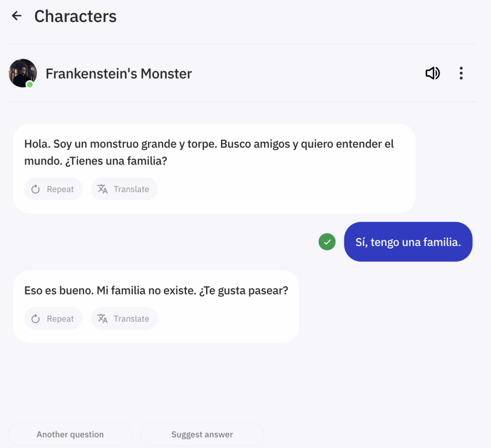
Task: Click the Characters page title
Action: 75,16
